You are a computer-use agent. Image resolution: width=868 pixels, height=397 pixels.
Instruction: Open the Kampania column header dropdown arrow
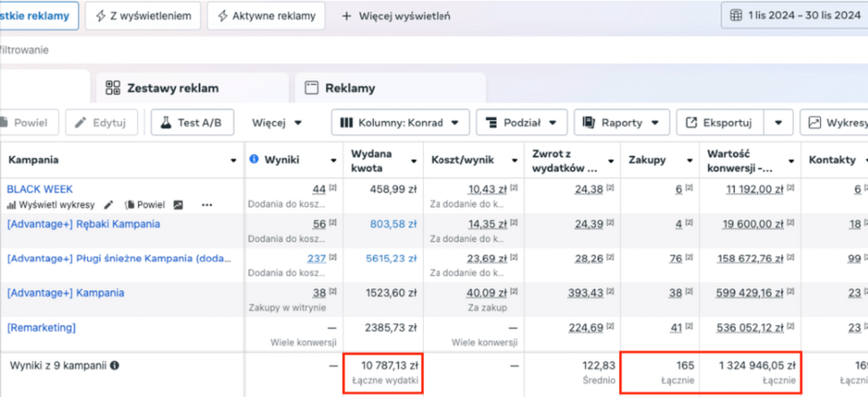pos(233,160)
